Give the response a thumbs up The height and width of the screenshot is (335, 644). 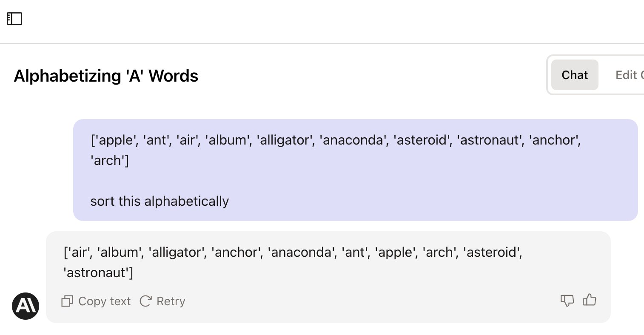tap(589, 300)
